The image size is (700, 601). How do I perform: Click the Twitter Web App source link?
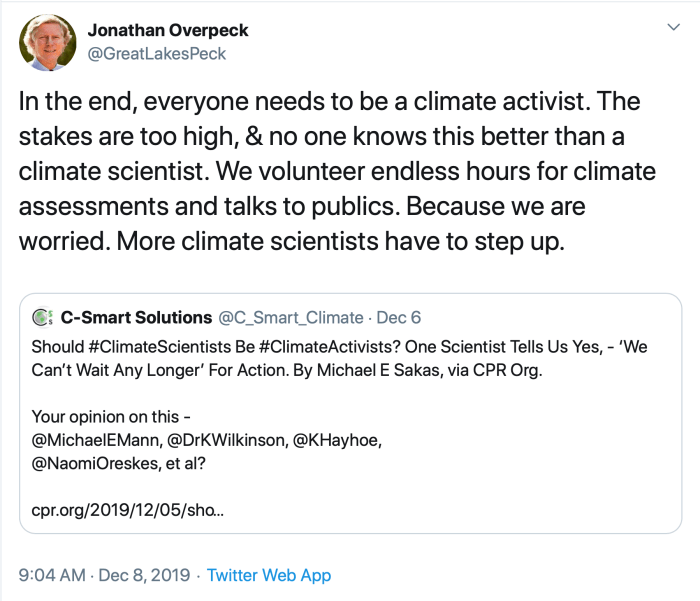[268, 575]
